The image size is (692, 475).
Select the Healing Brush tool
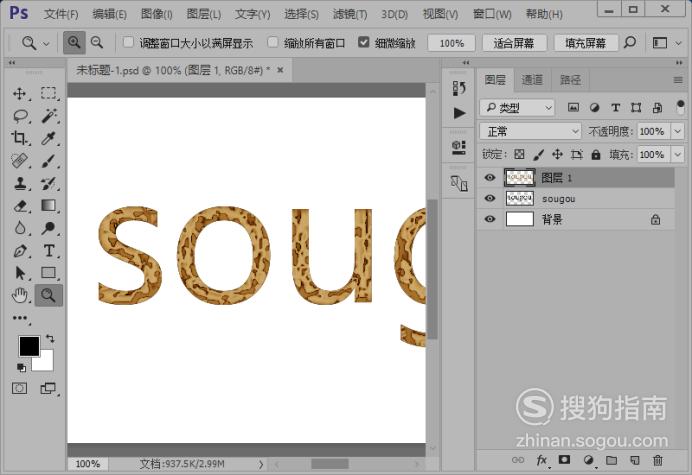(19, 161)
